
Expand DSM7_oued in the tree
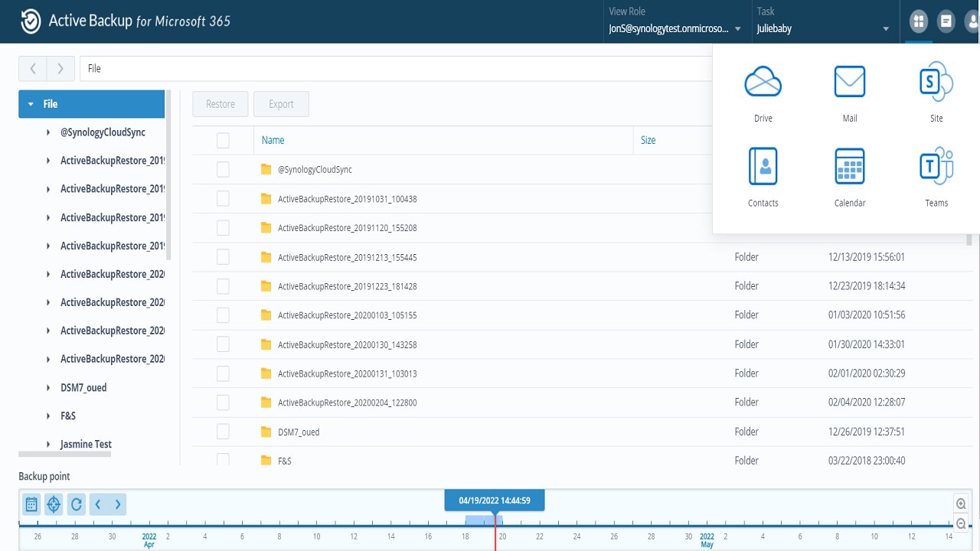48,388
